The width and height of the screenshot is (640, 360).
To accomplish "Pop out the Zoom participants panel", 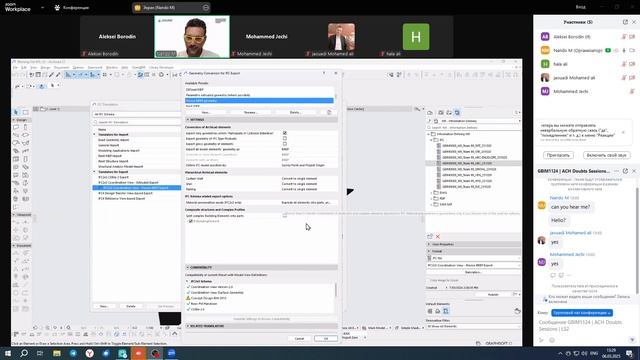I will (x=625, y=22).
